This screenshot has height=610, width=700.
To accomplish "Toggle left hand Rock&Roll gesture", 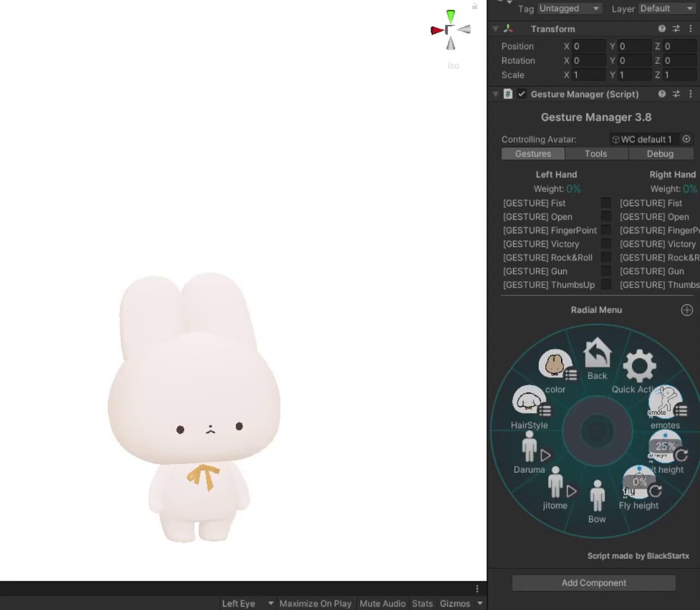I will click(x=606, y=257).
